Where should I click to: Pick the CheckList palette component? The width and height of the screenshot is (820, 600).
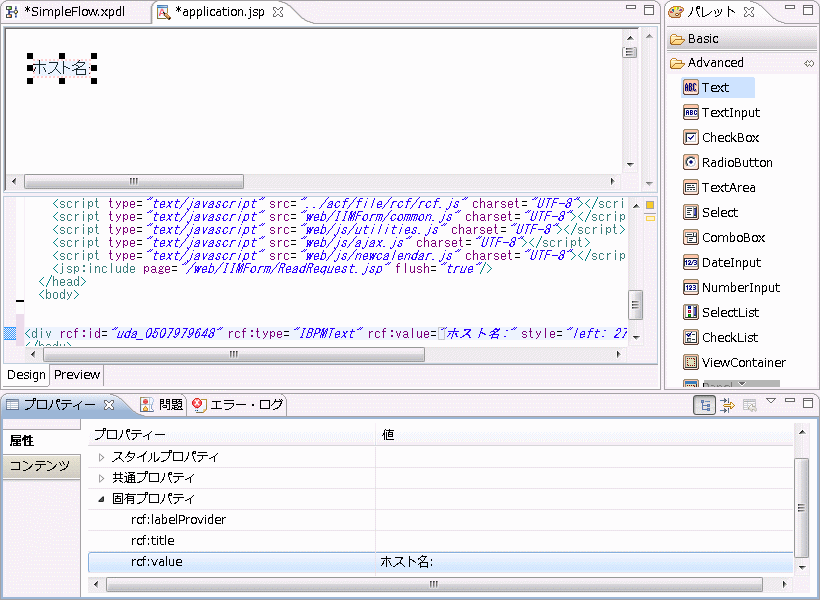tap(721, 337)
